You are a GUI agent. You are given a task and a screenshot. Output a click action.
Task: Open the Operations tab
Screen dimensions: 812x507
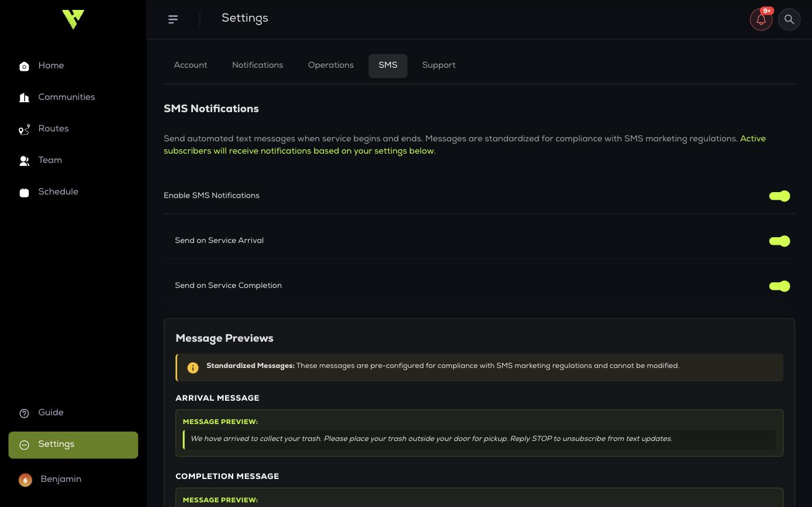tap(331, 65)
